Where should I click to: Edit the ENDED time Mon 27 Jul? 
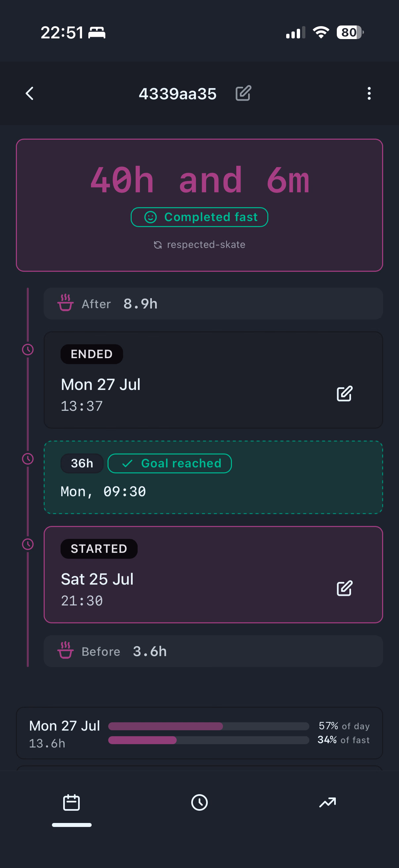tap(344, 394)
